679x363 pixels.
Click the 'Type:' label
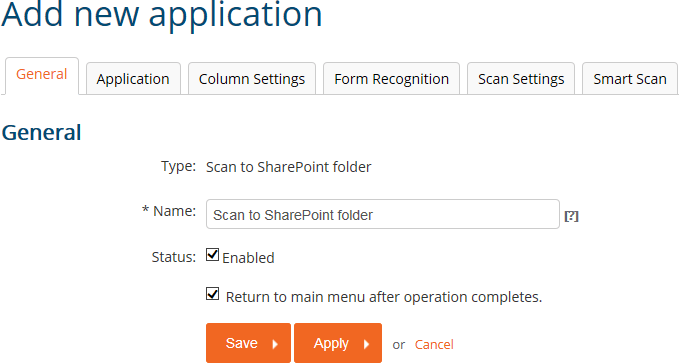[178, 166]
